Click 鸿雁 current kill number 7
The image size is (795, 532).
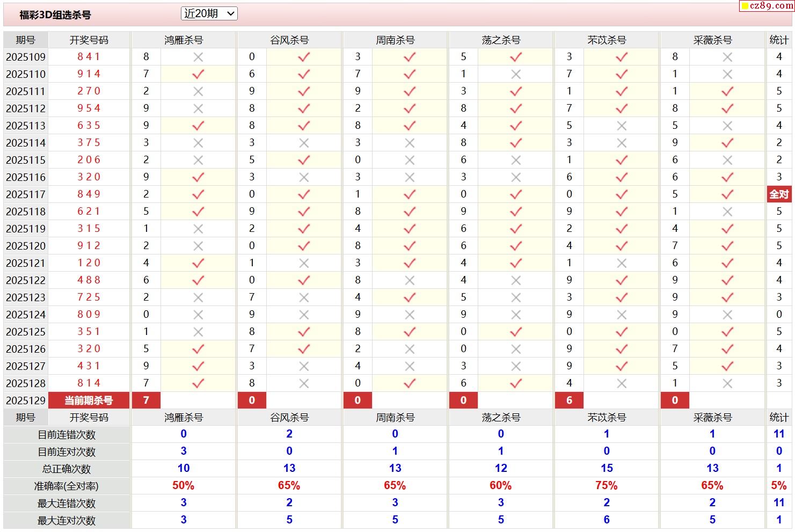[x=146, y=400]
